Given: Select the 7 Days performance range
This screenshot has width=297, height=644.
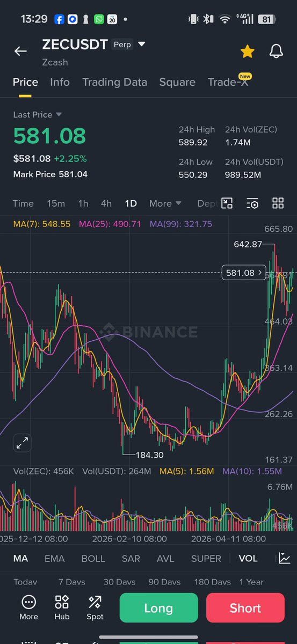Looking at the screenshot, I should [x=71, y=582].
